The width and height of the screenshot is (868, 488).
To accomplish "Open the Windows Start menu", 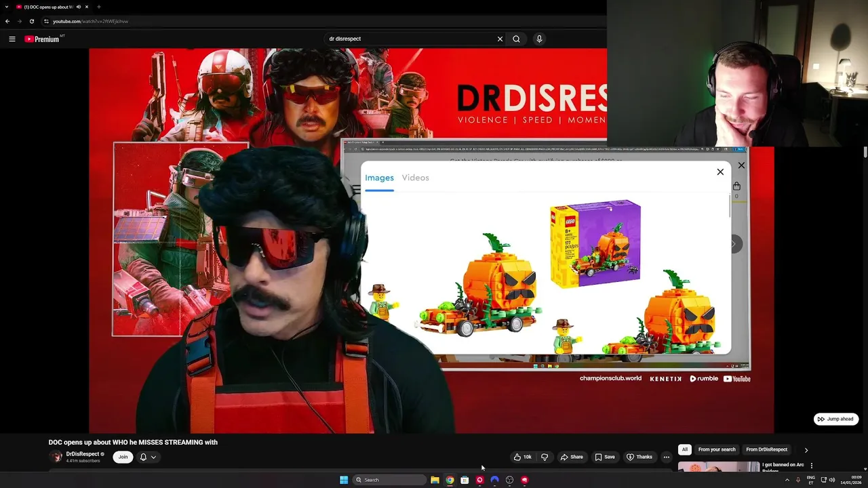I will [x=344, y=480].
